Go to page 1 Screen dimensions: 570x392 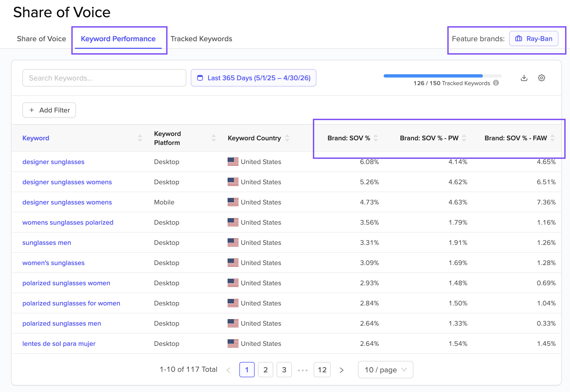pos(247,370)
